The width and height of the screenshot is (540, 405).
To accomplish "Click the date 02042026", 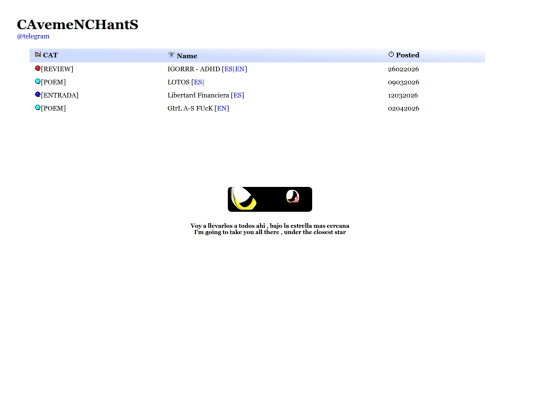I will (x=403, y=108).
